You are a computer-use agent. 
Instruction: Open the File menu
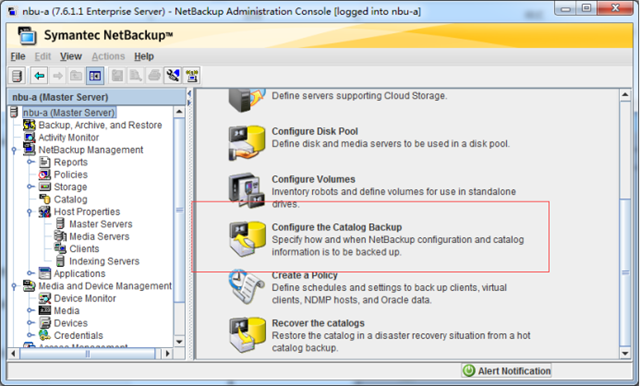coord(18,56)
